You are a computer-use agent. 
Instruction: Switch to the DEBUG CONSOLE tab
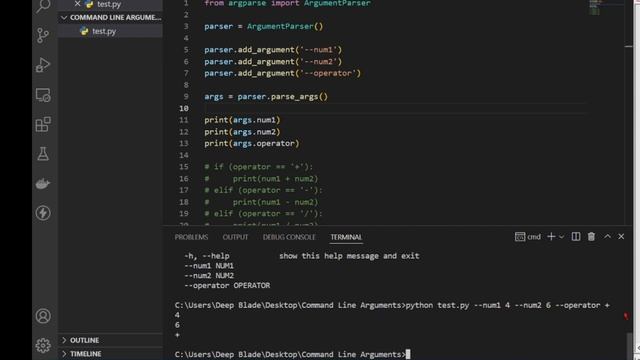pos(289,237)
